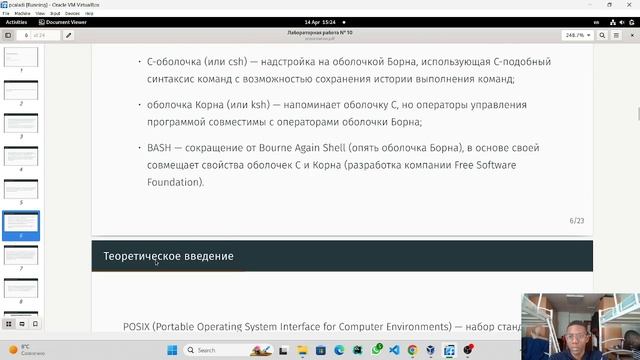640x360 pixels.
Task: Click the volume icon in GNOME top bar
Action: [x=622, y=22]
